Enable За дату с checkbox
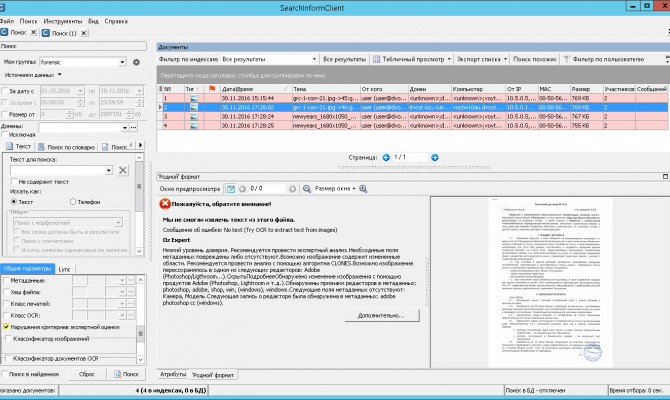Image resolution: width=670 pixels, height=400 pixels. click(5, 91)
